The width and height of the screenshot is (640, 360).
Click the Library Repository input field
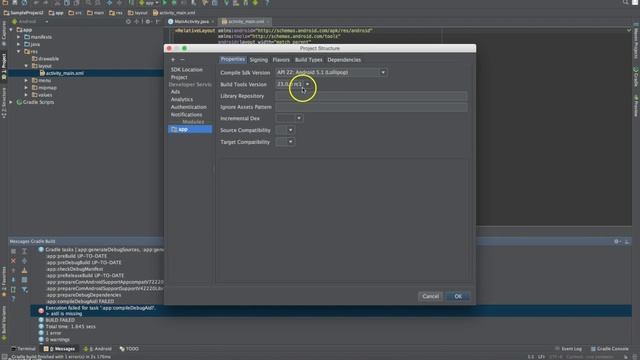[371, 96]
